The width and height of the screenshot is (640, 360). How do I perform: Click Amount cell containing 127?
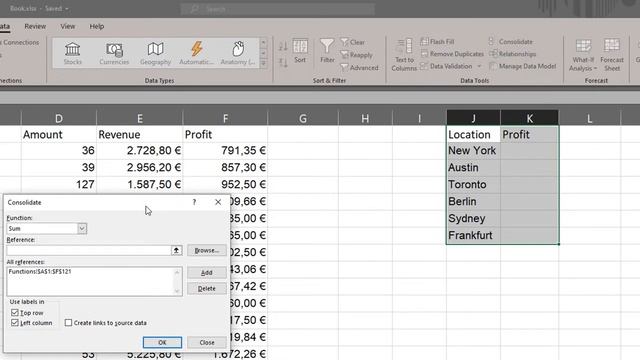(59, 184)
